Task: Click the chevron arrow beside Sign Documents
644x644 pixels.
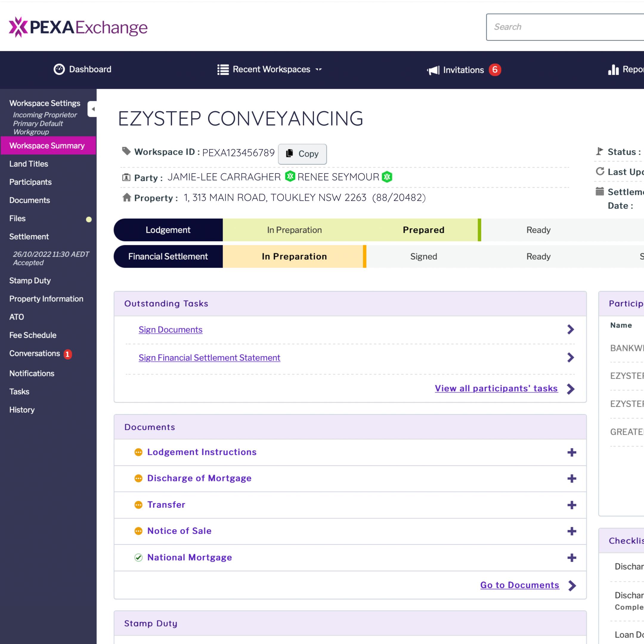Action: tap(571, 330)
